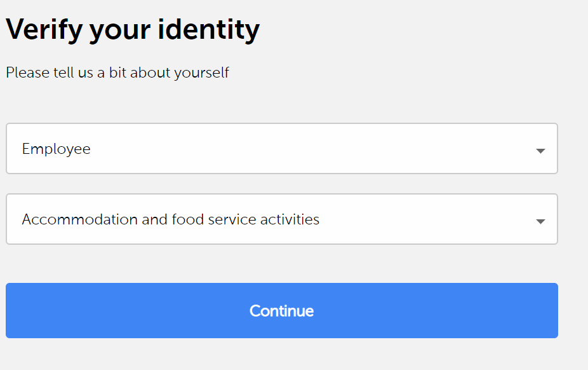Click the 'Verify your identity' heading
Viewport: 588px width, 370px height.
point(133,29)
